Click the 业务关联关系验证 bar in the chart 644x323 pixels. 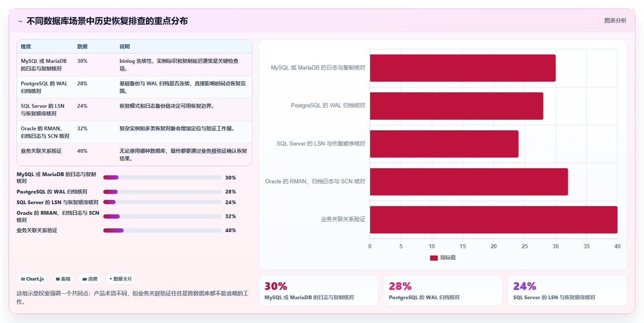(494, 219)
